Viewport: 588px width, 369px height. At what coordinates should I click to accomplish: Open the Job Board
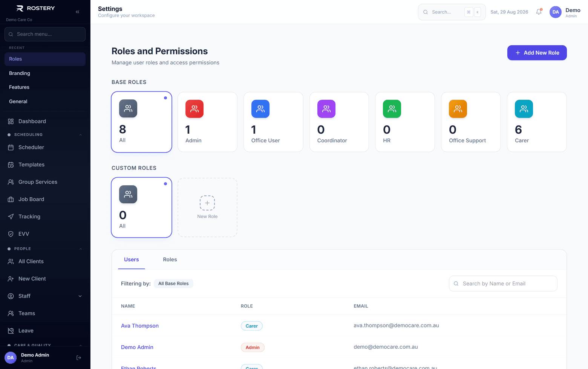(x=45, y=199)
